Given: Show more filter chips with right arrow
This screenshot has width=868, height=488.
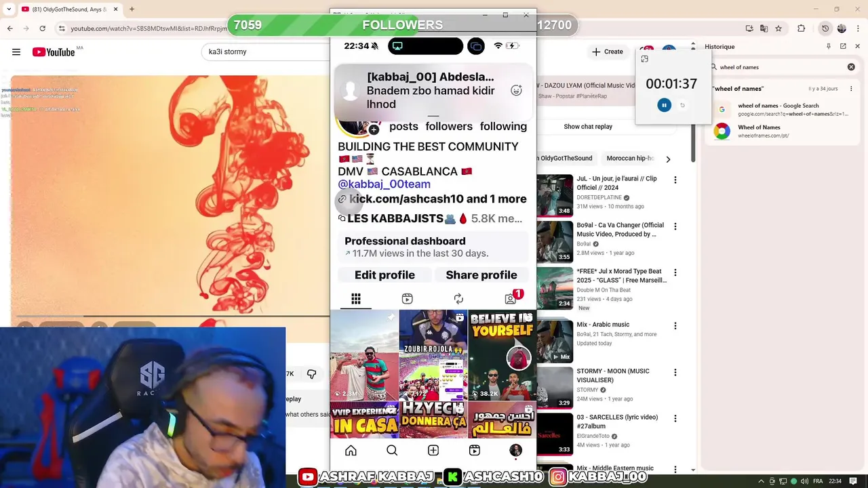Looking at the screenshot, I should coord(668,159).
